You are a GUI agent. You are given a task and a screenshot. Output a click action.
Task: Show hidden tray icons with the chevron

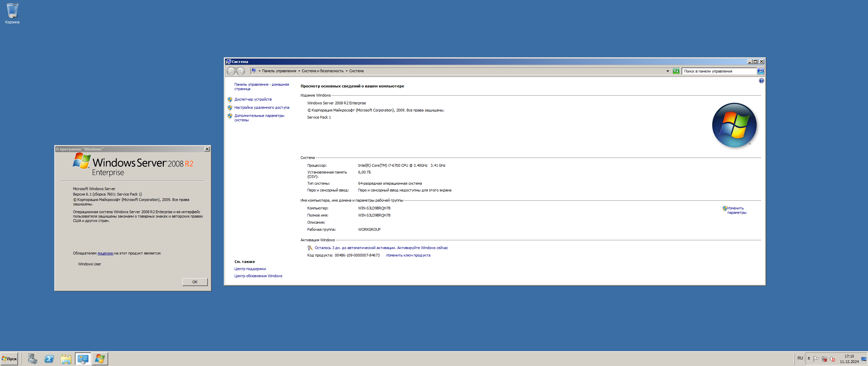(809, 359)
